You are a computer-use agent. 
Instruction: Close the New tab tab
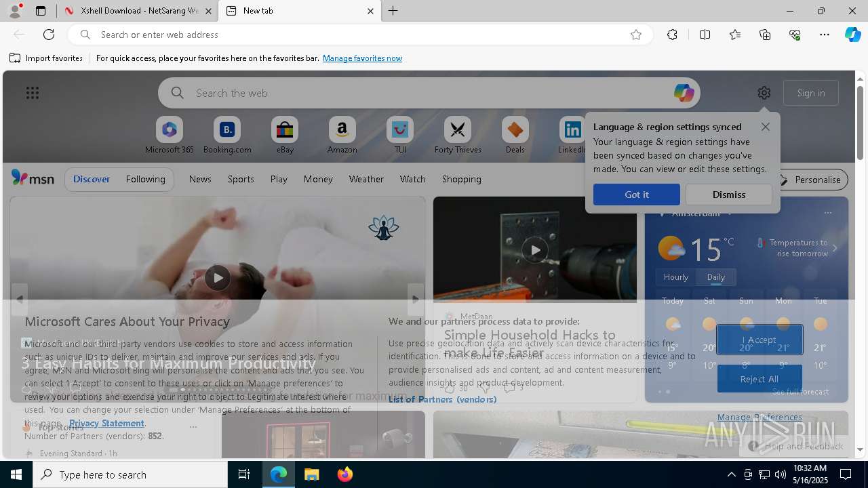click(x=370, y=11)
